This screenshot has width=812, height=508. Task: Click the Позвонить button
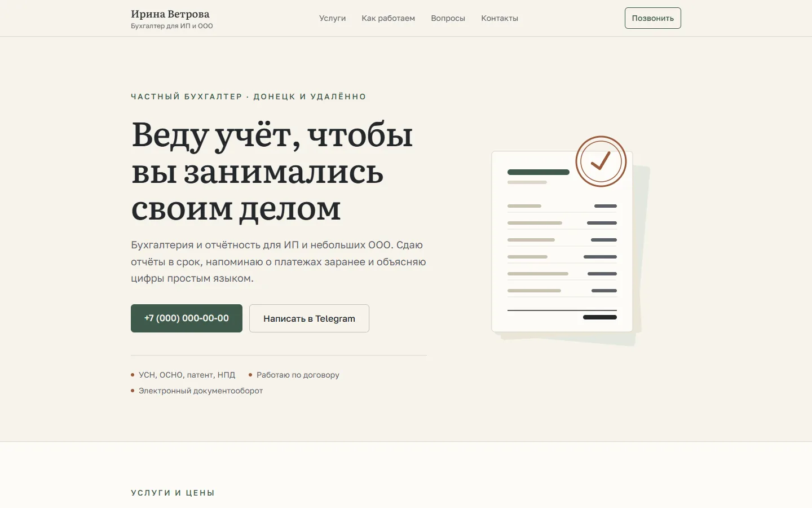click(x=652, y=18)
